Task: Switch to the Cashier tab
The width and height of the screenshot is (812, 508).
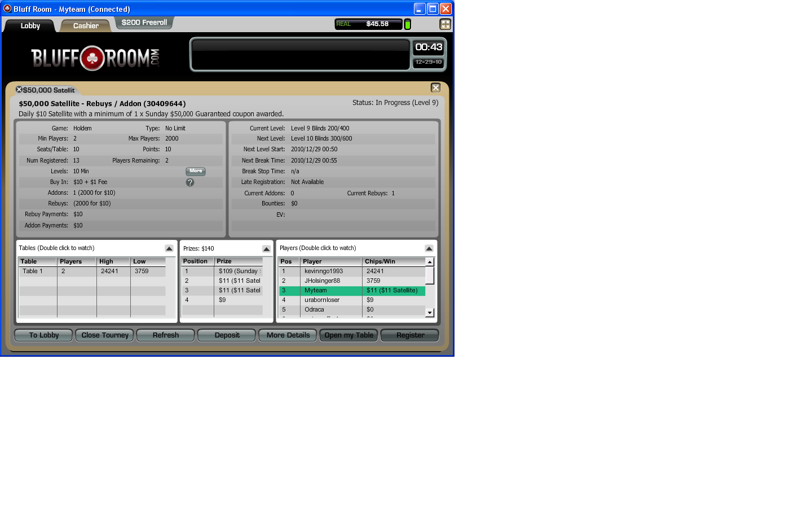Action: [x=86, y=26]
